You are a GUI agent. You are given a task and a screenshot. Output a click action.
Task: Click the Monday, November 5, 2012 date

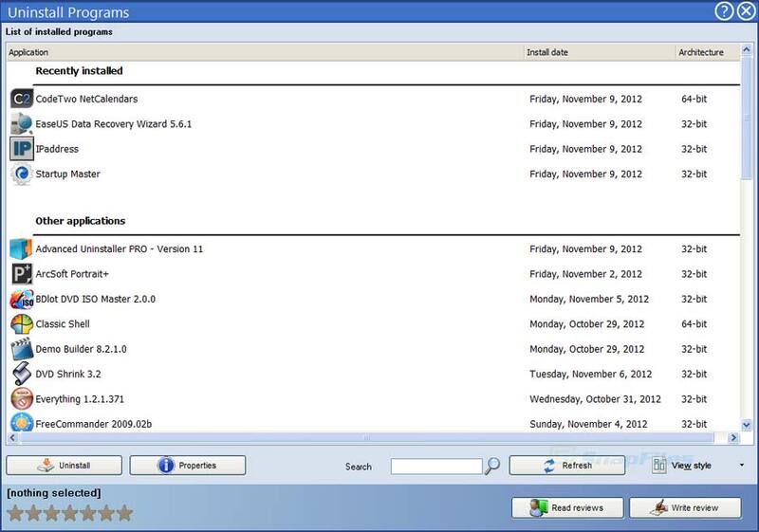point(589,300)
